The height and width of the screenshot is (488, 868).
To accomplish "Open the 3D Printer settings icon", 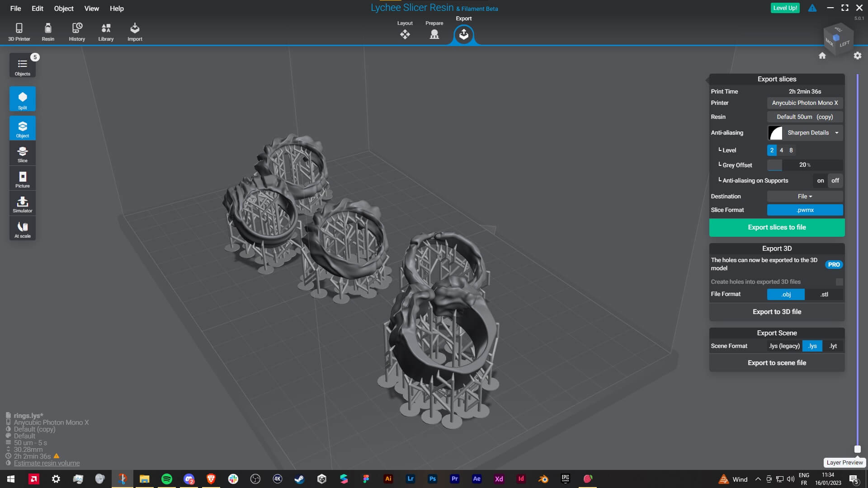I will [19, 32].
